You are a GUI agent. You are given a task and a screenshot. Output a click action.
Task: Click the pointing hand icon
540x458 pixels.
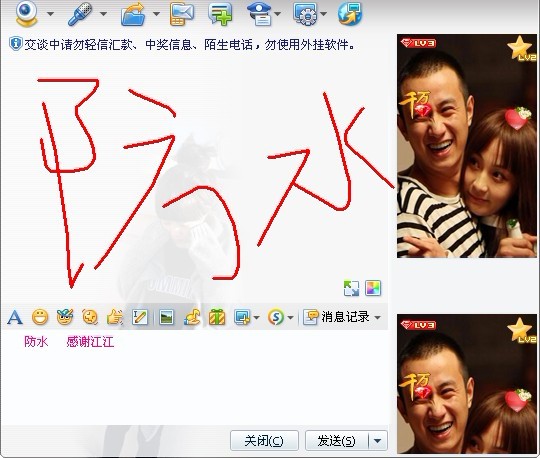coord(115,317)
